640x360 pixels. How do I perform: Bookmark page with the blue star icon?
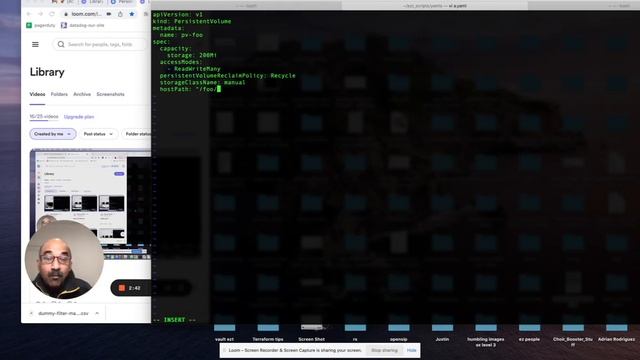coord(132,14)
